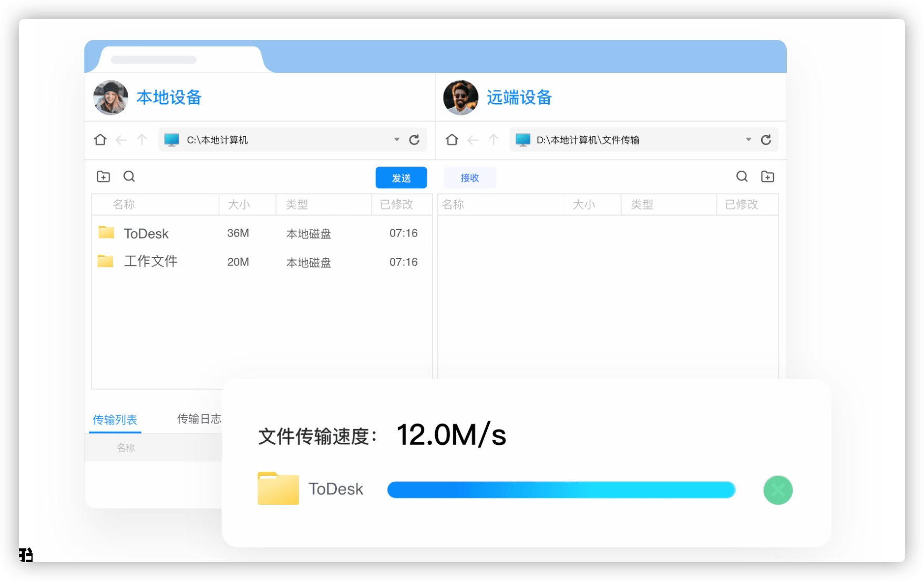
Task: Sort local files by 类型 column
Action: pyautogui.click(x=297, y=205)
